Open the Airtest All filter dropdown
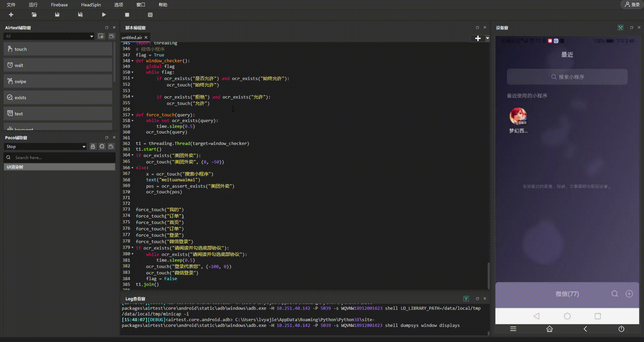 49,36
